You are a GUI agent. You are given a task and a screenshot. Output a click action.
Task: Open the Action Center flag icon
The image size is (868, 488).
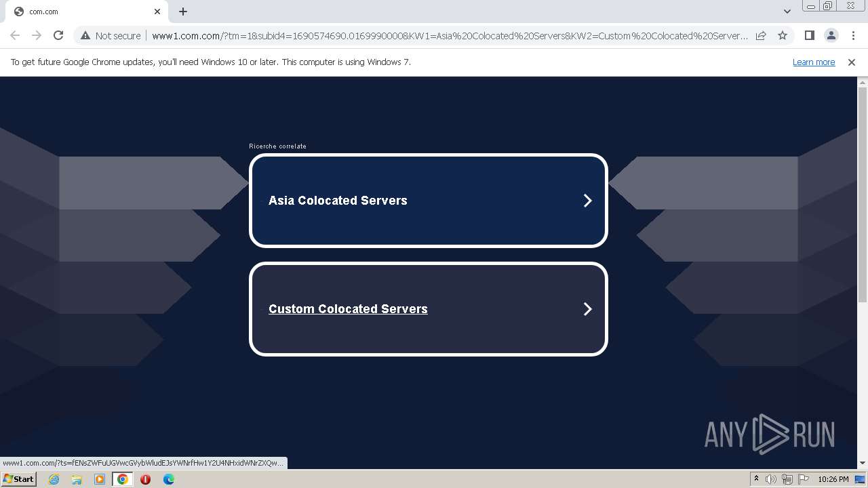(804, 479)
